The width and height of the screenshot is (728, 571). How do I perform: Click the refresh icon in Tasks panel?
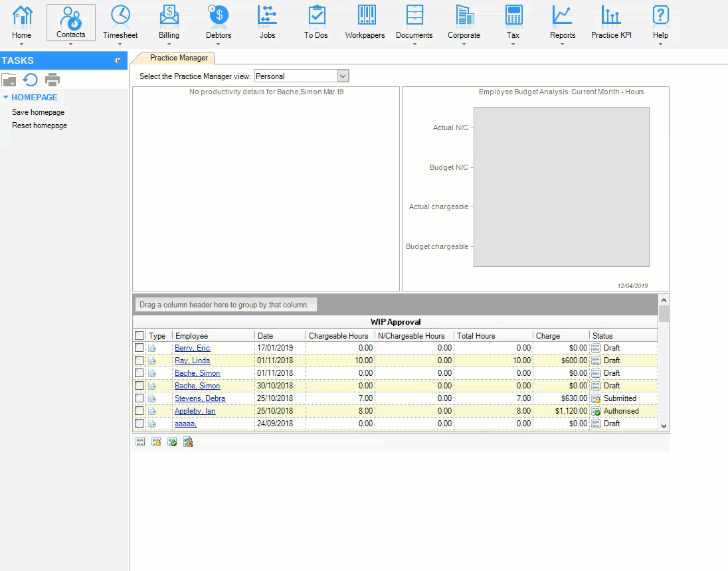[31, 80]
